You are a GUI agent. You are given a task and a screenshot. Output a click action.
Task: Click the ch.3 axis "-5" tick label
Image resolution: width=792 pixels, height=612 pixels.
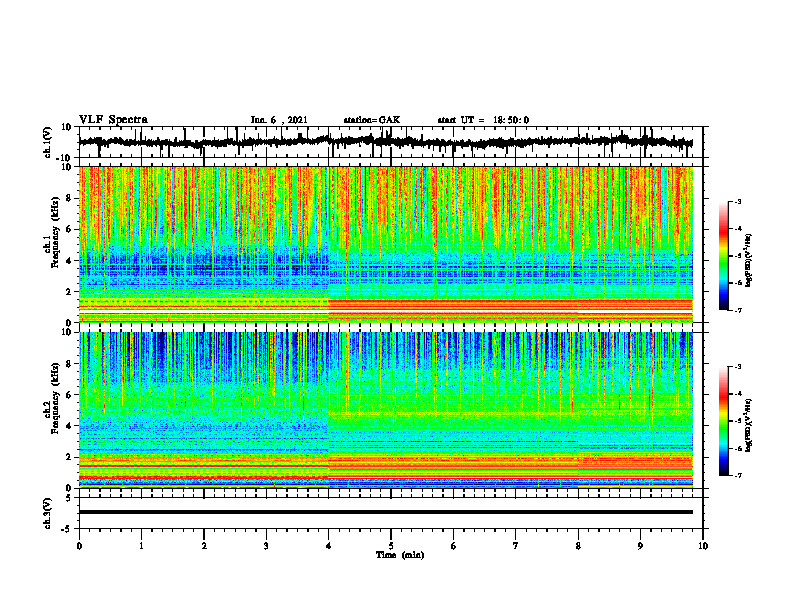68,529
